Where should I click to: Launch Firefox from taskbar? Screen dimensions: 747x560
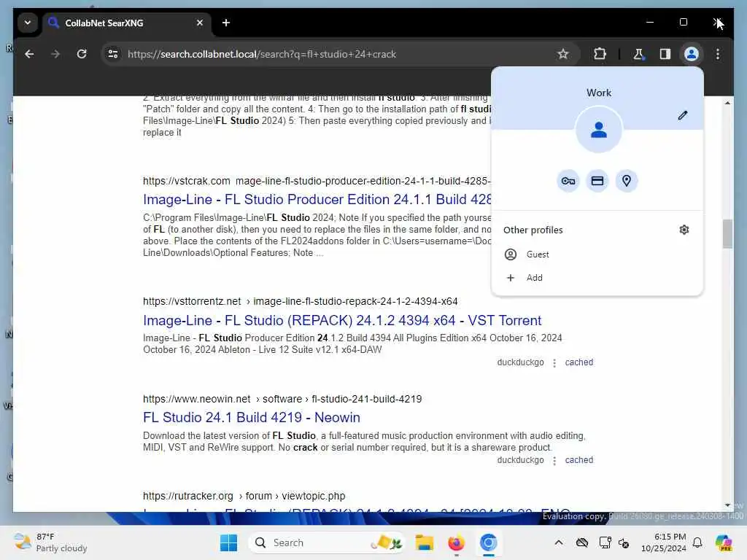pos(456,542)
